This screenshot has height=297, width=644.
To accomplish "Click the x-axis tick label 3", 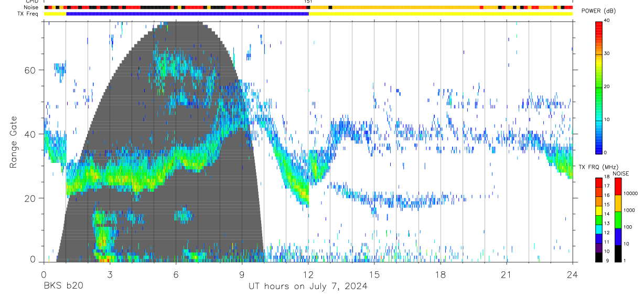I will click(110, 274).
